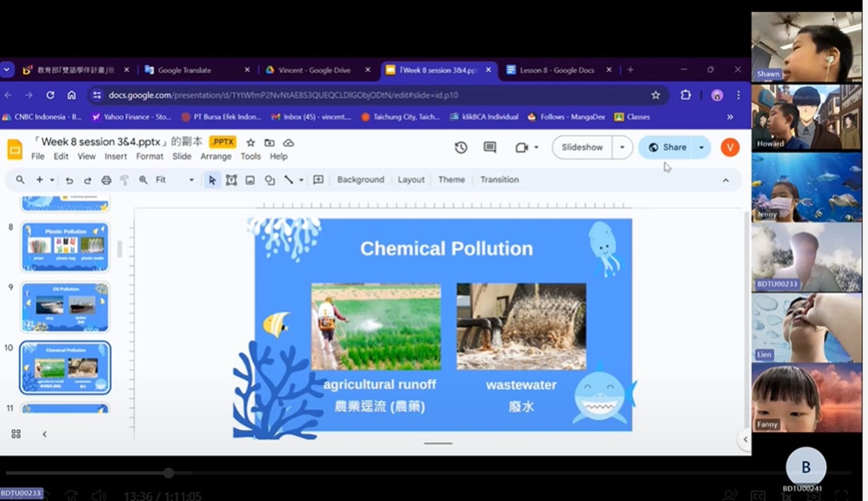Click the undo arrow icon

tap(69, 180)
